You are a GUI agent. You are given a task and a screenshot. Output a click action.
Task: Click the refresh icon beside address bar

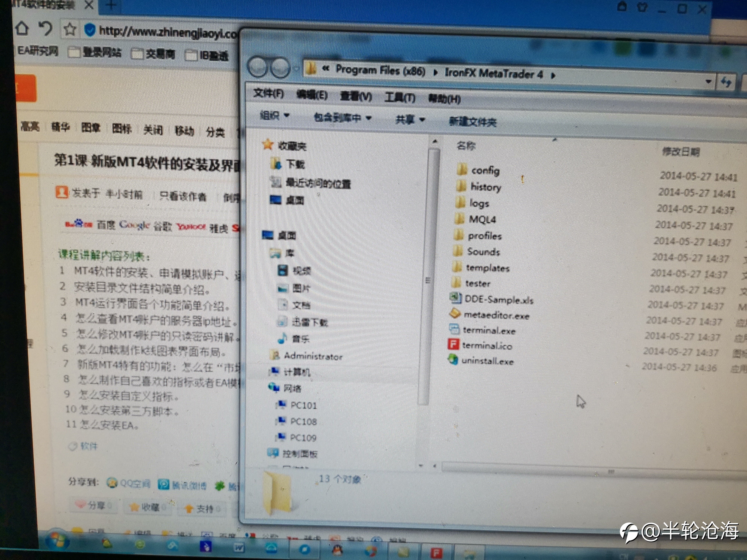(726, 82)
